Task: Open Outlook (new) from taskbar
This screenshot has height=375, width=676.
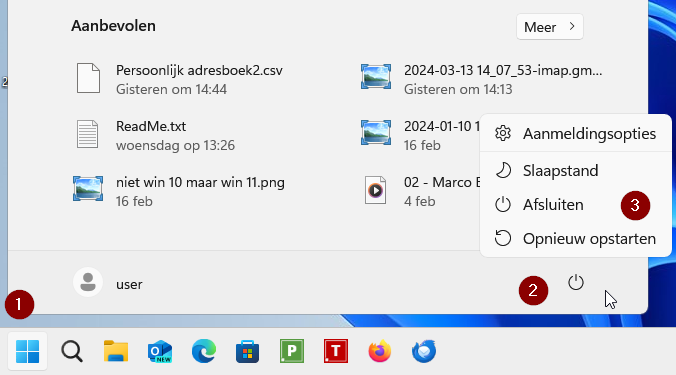Action: coord(160,351)
